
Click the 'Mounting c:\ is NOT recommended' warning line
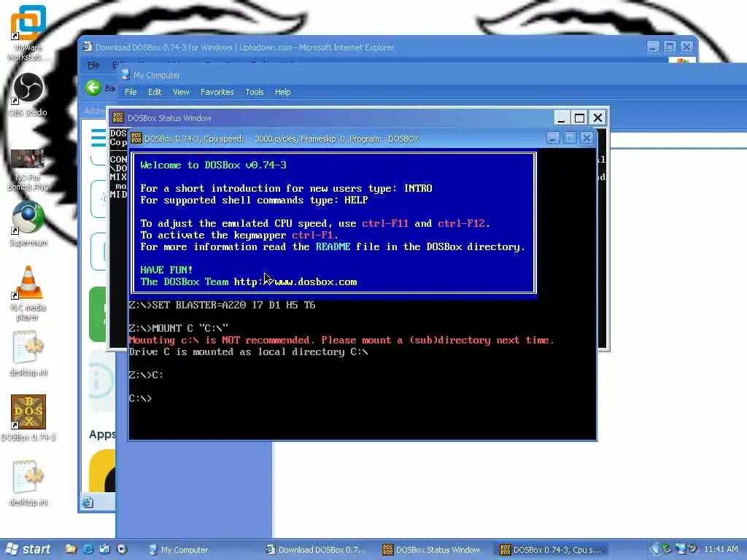tap(341, 340)
